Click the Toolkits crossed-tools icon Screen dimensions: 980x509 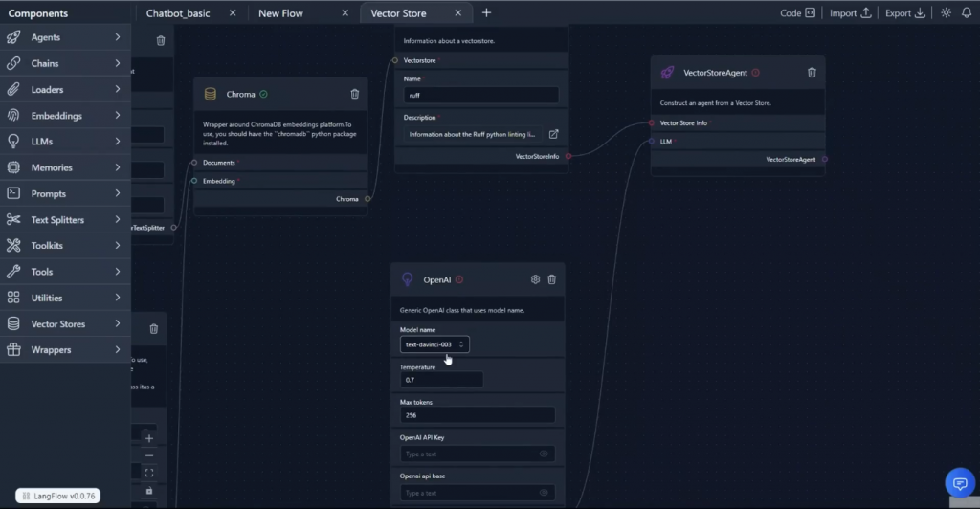pos(13,246)
